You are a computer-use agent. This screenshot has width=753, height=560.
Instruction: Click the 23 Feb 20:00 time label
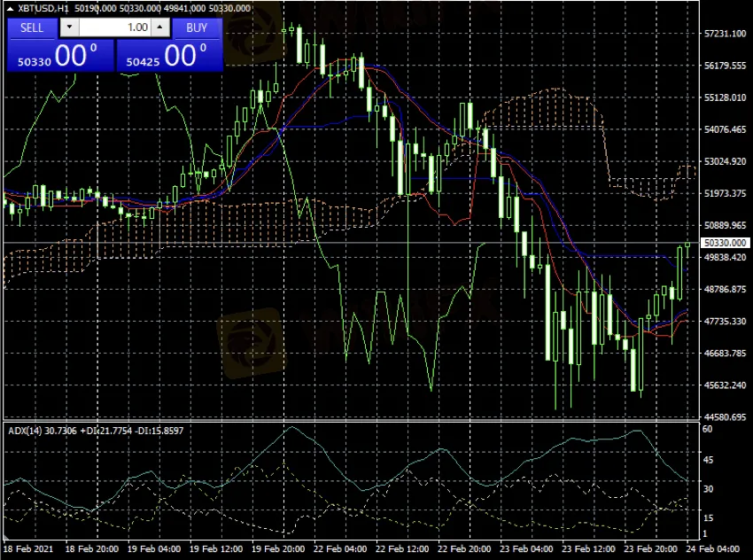[x=651, y=549]
